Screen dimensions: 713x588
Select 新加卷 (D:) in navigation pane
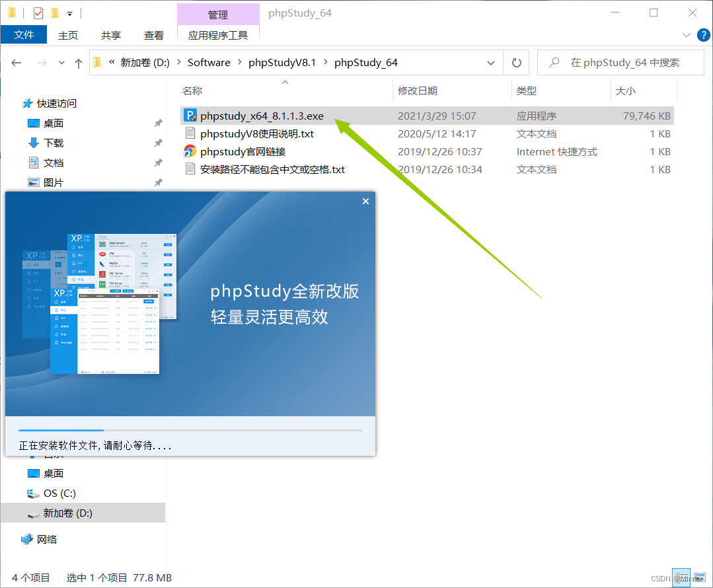coord(83,513)
